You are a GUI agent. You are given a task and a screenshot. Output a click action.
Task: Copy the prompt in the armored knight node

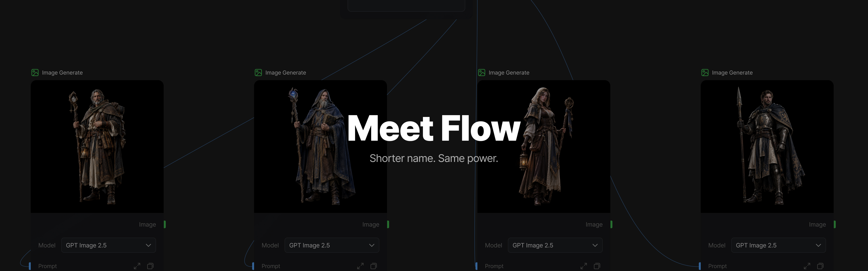coord(821,266)
